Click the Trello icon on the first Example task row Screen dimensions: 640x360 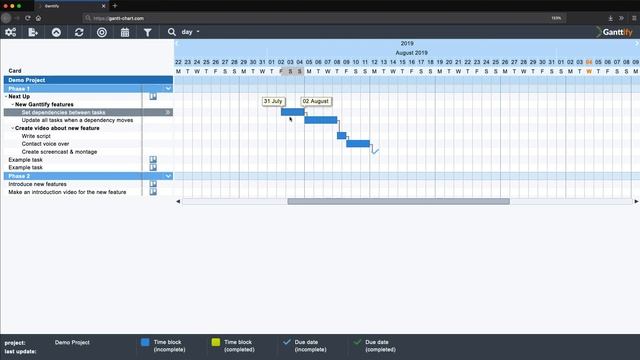click(153, 160)
